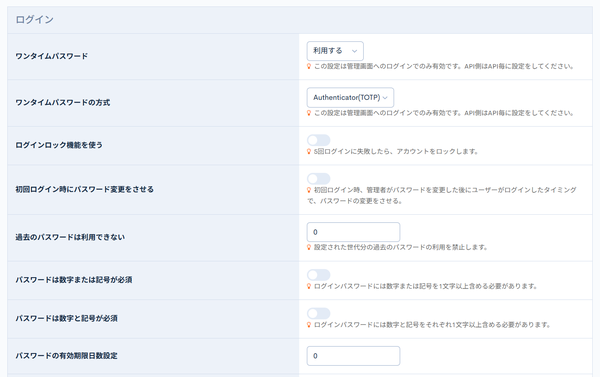
Task: Click hint bulb icon under Authenticator(TOTP) dropdown
Action: pos(309,113)
